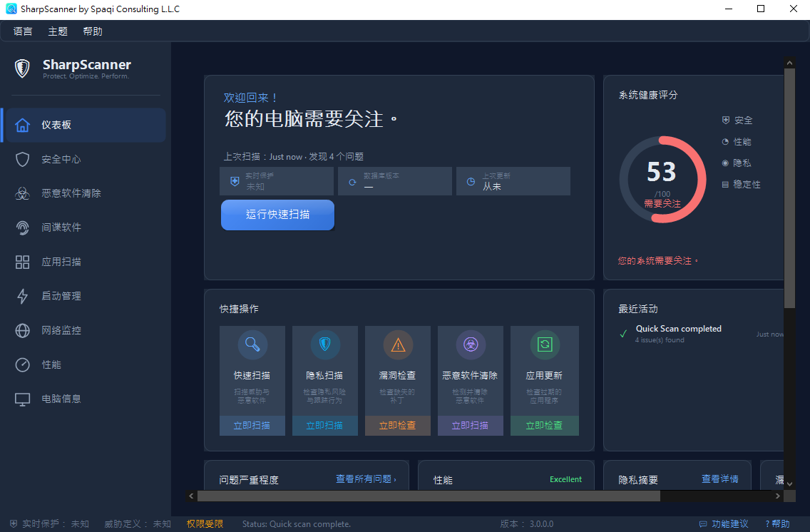810x532 pixels.
Task: Click the monitor icon beside 电脑信息
Action: [22, 399]
